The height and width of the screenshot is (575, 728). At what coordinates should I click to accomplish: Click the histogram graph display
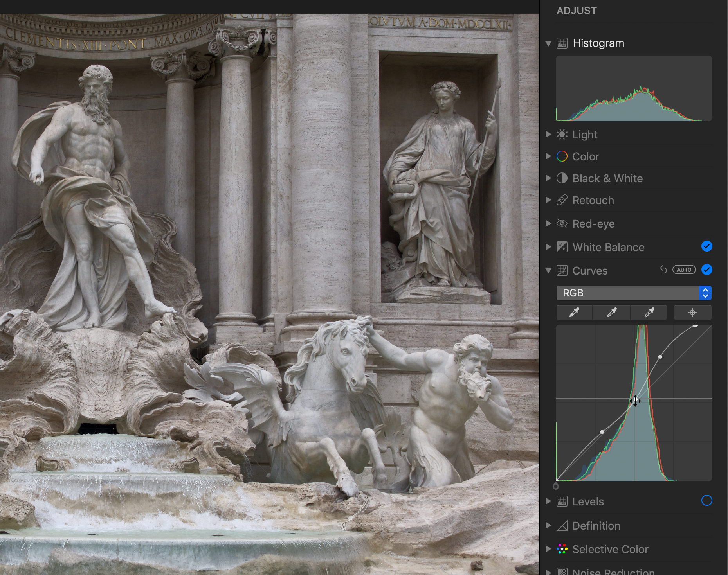pos(634,88)
